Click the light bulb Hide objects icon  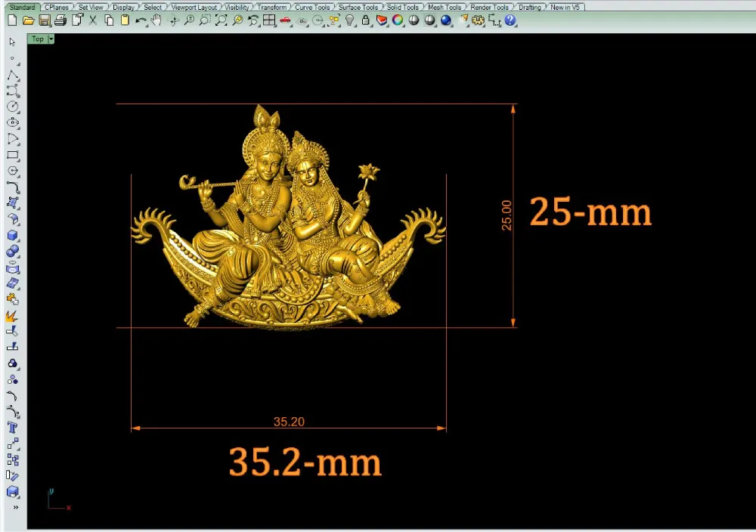click(349, 20)
